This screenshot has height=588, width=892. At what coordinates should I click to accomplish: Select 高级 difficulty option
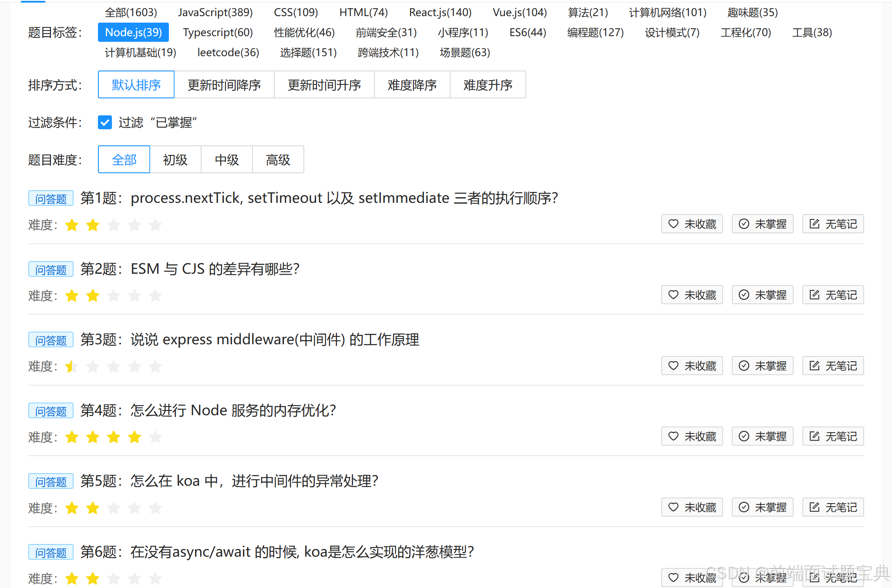pos(278,160)
